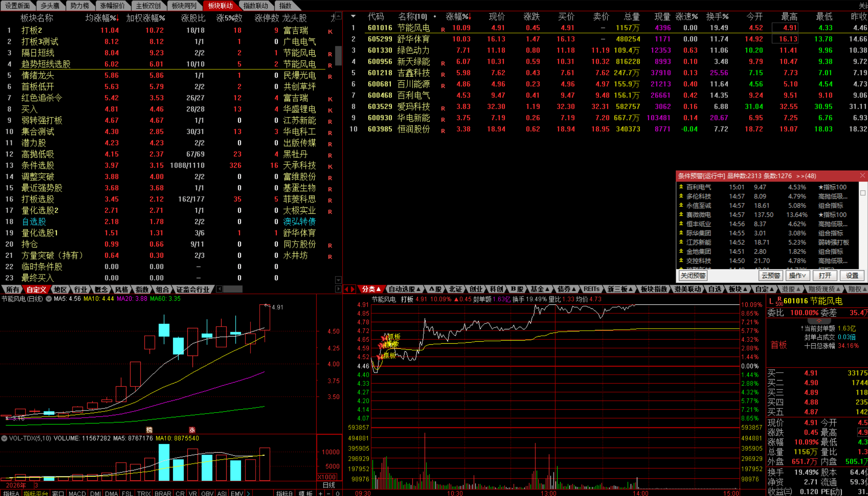868x496 pixels.
Task: Click the 澳弘转债 leader stock name
Action: tap(299, 222)
